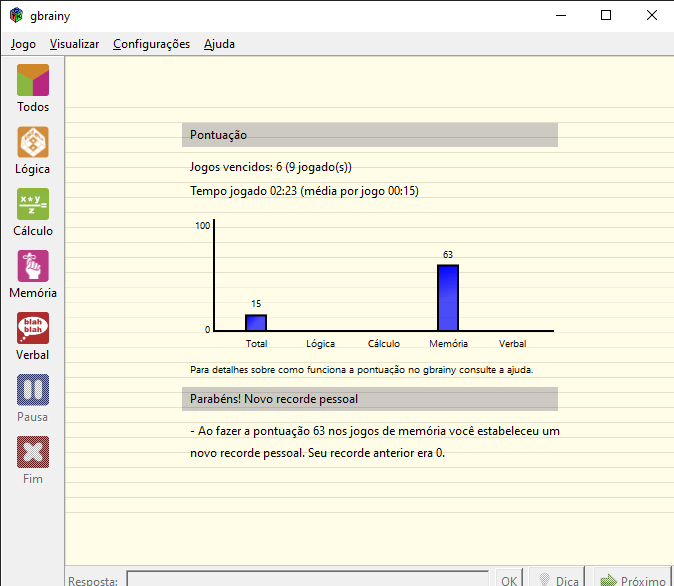Screen dimensions: 674x586
Task: Open the Jogo menu
Action: [23, 44]
